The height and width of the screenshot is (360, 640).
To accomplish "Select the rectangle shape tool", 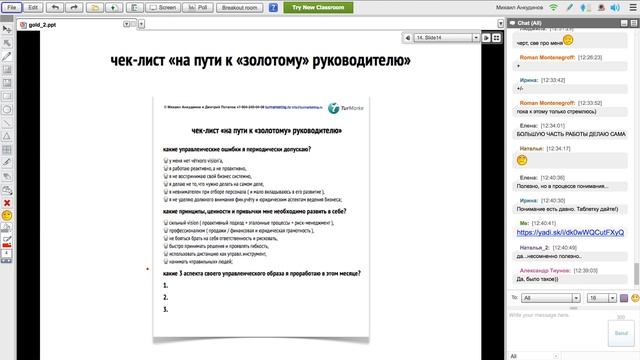I will 7,96.
